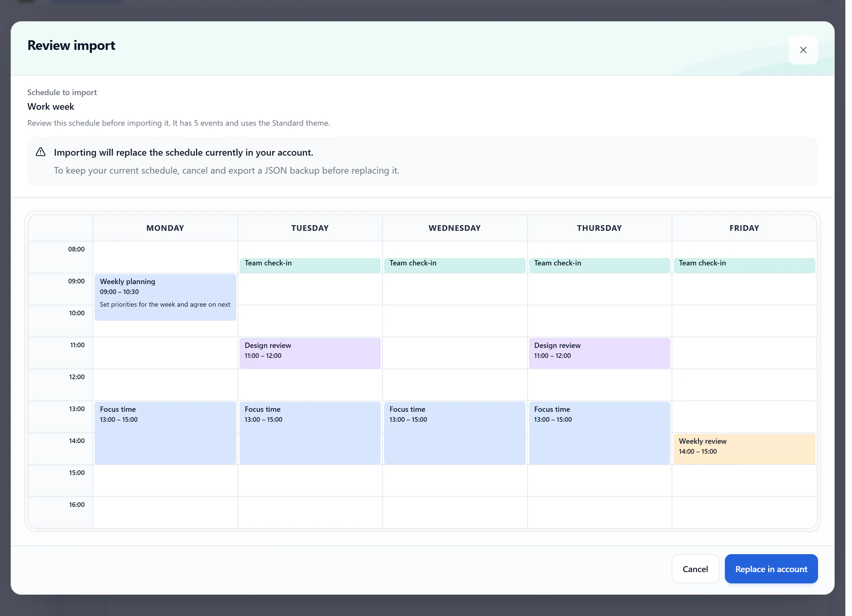Click Tuesday's Design review event
This screenshot has width=852, height=616.
tap(310, 353)
